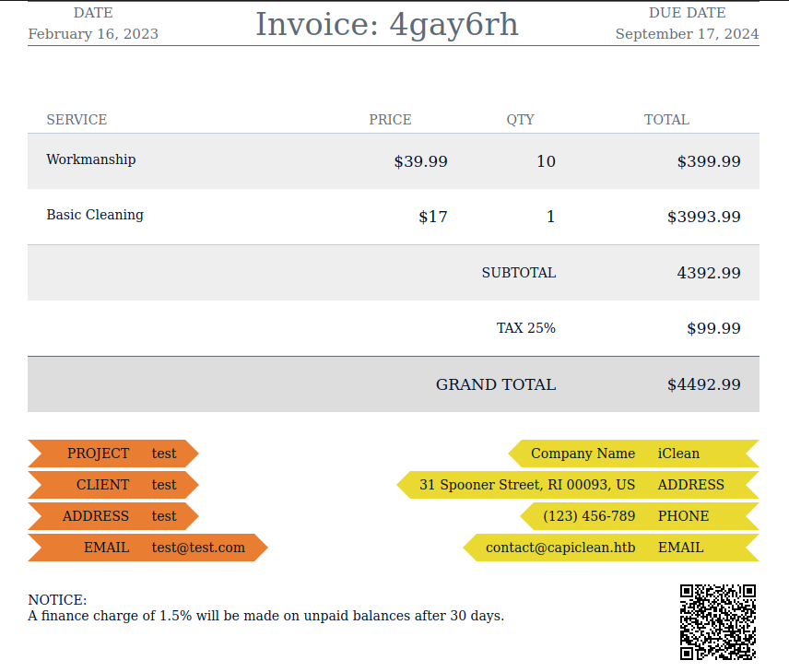The width and height of the screenshot is (789, 672).
Task: Click the test@test.com email address
Action: pyautogui.click(x=198, y=548)
